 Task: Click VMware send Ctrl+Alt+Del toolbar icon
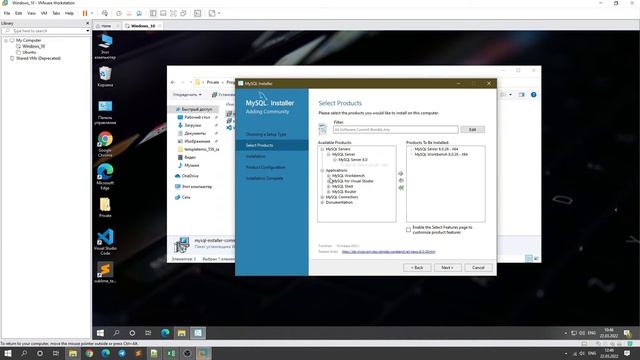(x=105, y=13)
